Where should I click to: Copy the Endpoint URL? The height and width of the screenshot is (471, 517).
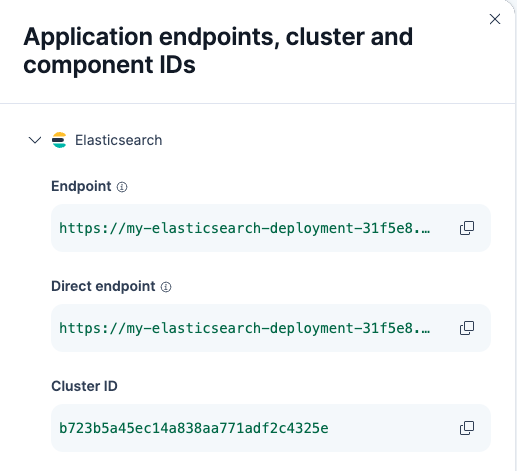(467, 228)
